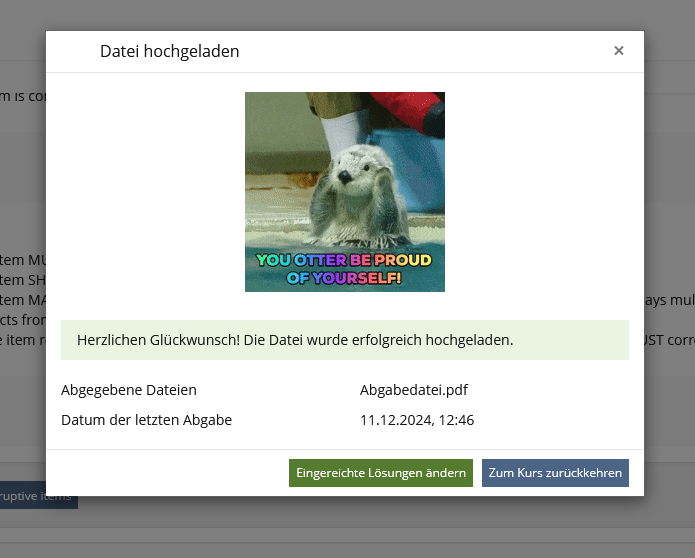Click the "tem MU" background text left of the dialog
The width and height of the screenshot is (695, 558).
point(22,258)
